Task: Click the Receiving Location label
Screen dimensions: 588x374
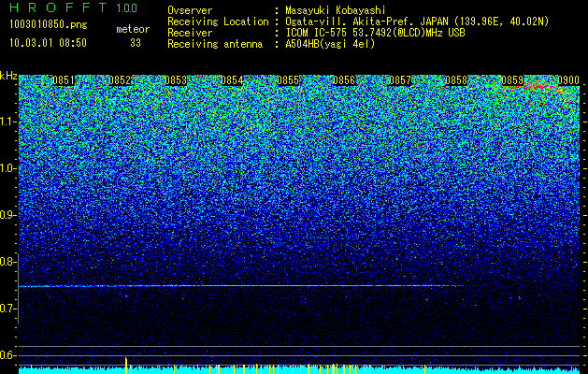Action: (x=218, y=22)
